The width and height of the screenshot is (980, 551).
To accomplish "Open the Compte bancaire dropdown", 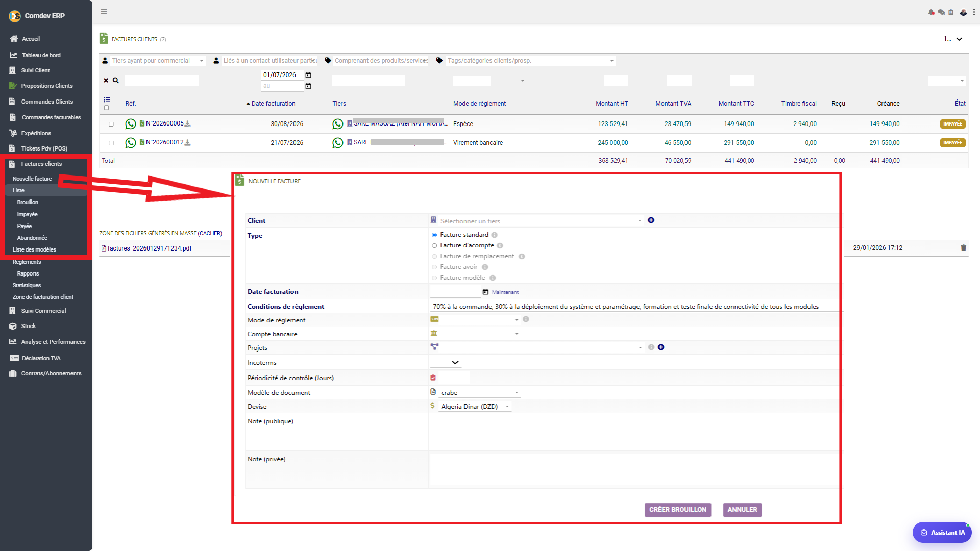I will pos(479,334).
